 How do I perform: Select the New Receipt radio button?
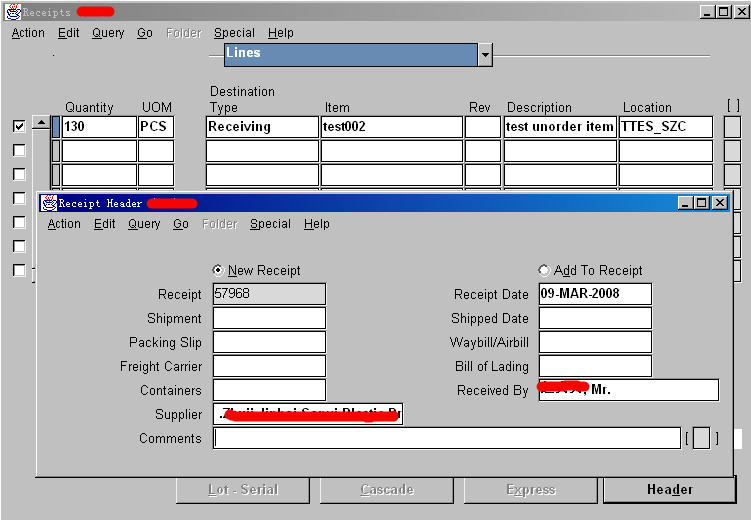coord(218,271)
